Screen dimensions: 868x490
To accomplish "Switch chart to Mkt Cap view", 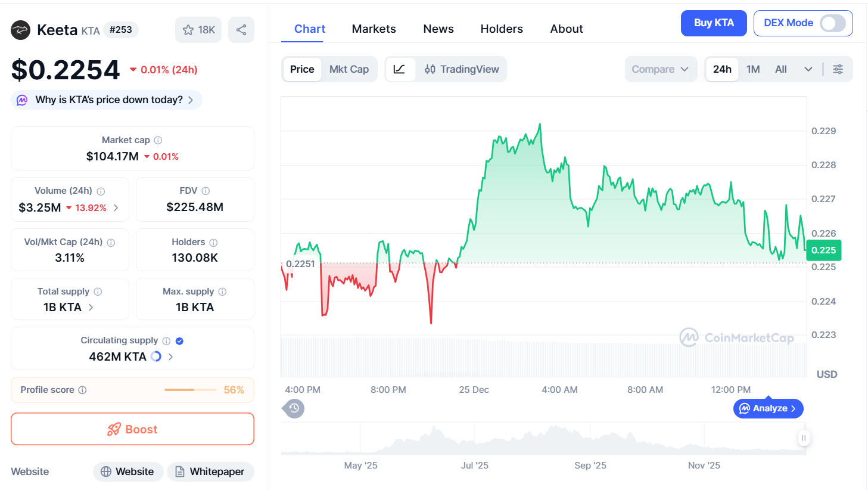I will tap(349, 69).
